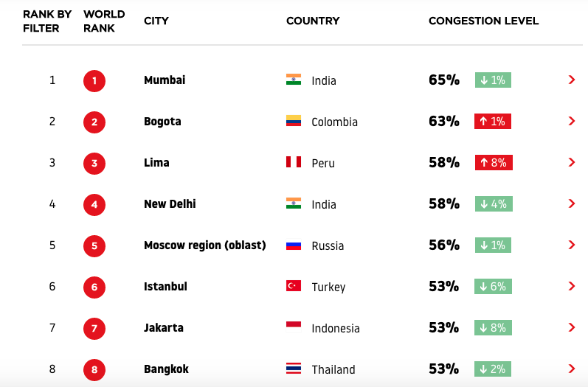Click the India flag beside Mumbai
This screenshot has width=588, height=387.
pyautogui.click(x=293, y=80)
